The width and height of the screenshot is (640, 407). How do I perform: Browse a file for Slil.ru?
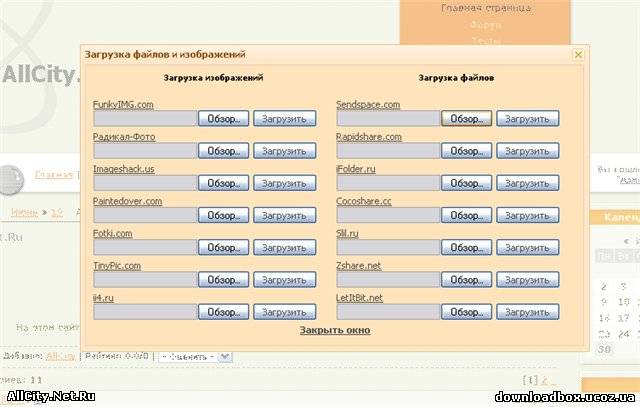click(x=467, y=248)
